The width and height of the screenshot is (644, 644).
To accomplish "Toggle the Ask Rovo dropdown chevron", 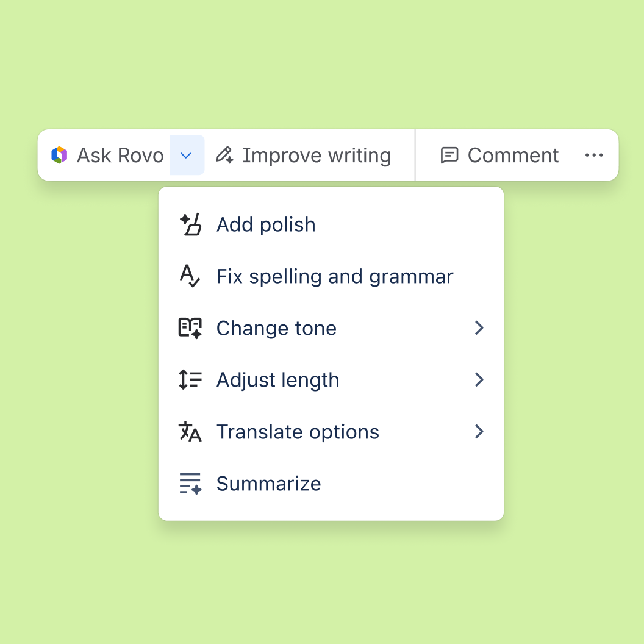I will click(x=187, y=156).
